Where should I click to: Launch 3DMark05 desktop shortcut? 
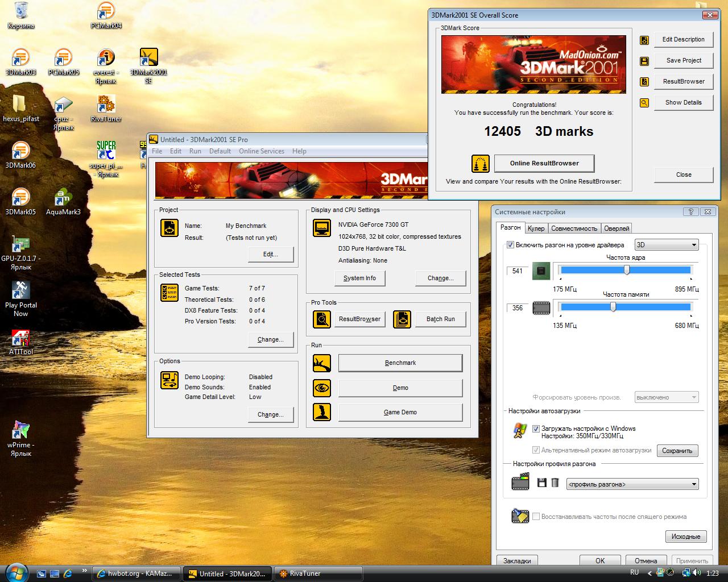click(20, 202)
